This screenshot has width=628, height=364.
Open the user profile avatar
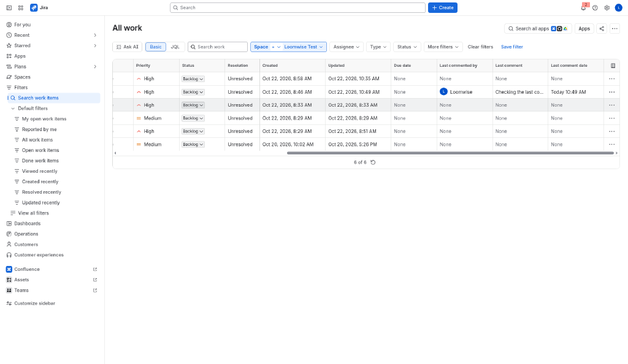tap(619, 7)
